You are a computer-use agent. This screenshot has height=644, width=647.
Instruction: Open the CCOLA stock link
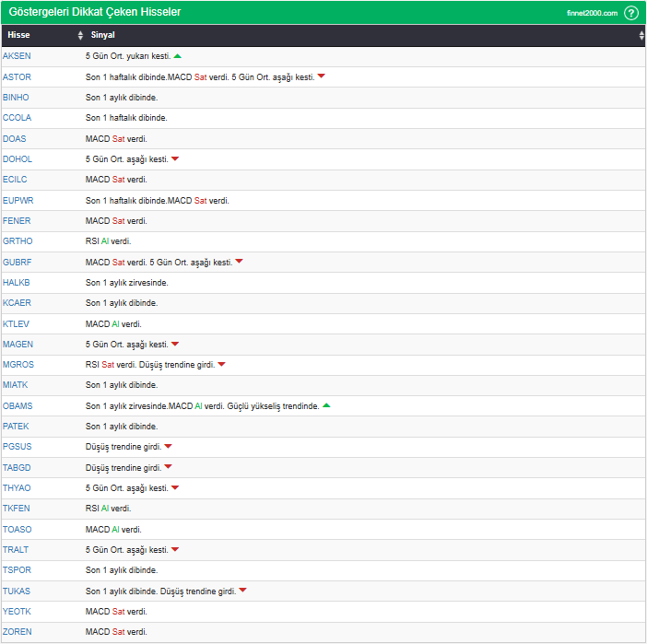(17, 118)
